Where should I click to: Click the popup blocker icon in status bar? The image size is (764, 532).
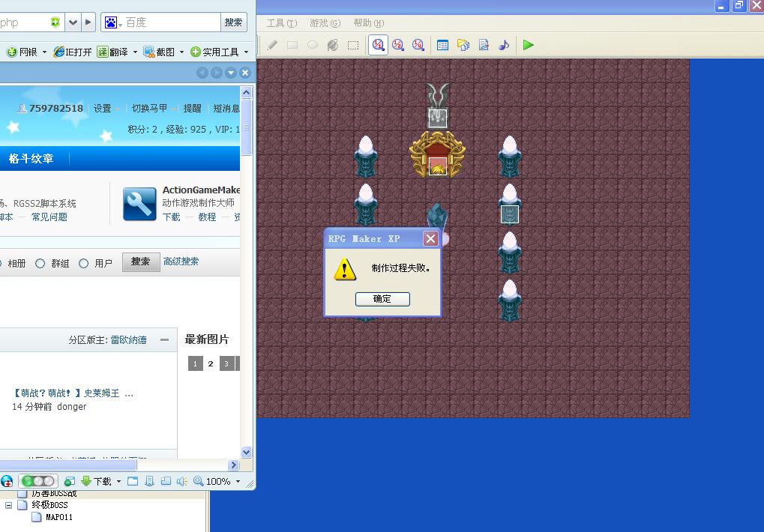[69, 481]
